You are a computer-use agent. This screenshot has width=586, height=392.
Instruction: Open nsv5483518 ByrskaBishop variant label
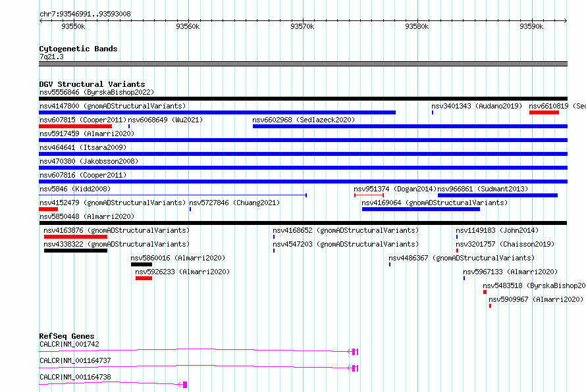(x=534, y=285)
